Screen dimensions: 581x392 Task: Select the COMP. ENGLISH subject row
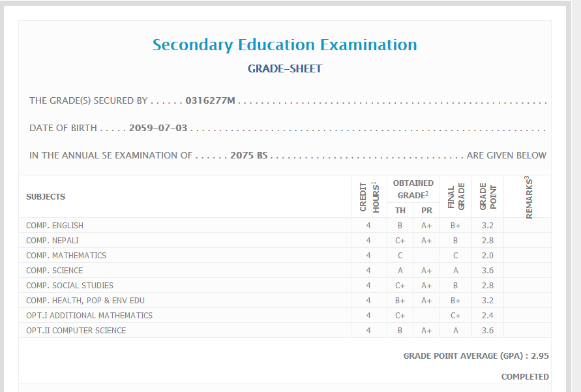click(x=55, y=226)
